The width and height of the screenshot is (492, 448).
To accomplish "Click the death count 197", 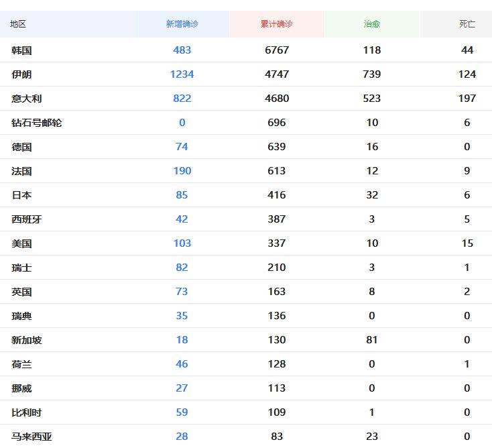I will (x=467, y=99).
